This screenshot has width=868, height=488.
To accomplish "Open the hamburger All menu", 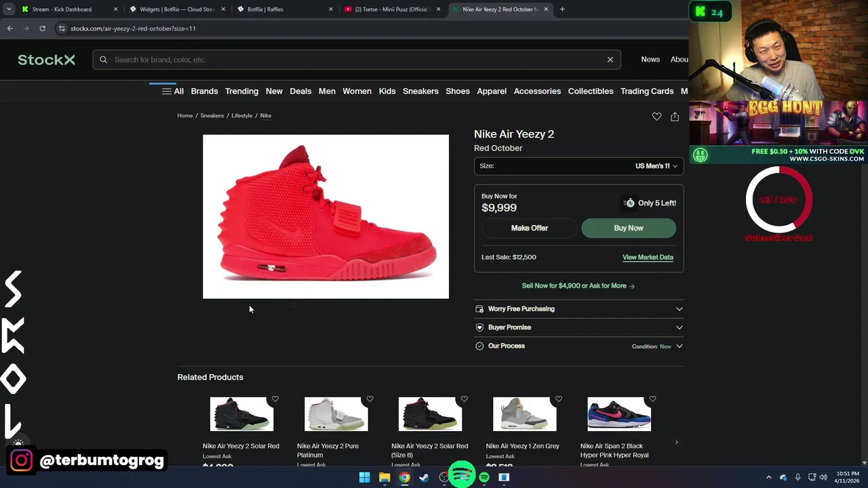I will (x=172, y=91).
